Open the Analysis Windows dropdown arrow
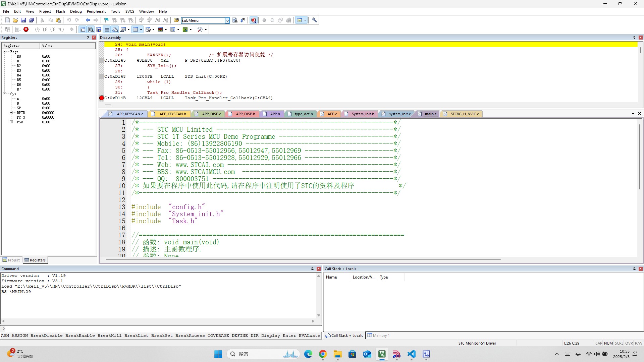 166,29
